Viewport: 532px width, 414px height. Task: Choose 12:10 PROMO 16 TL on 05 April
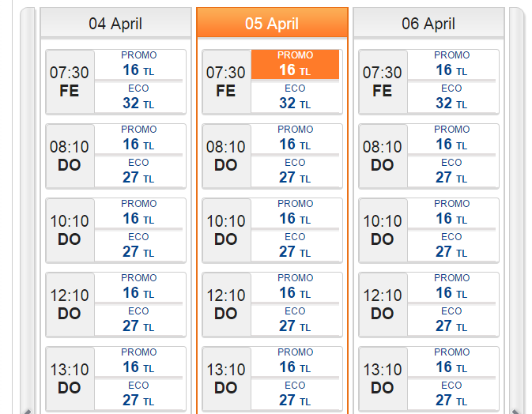coord(295,287)
